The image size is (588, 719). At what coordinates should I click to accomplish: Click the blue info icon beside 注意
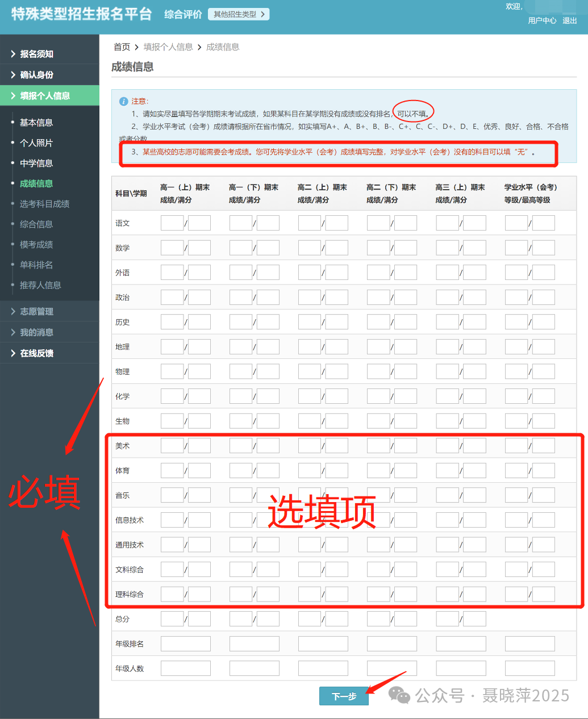tap(123, 101)
